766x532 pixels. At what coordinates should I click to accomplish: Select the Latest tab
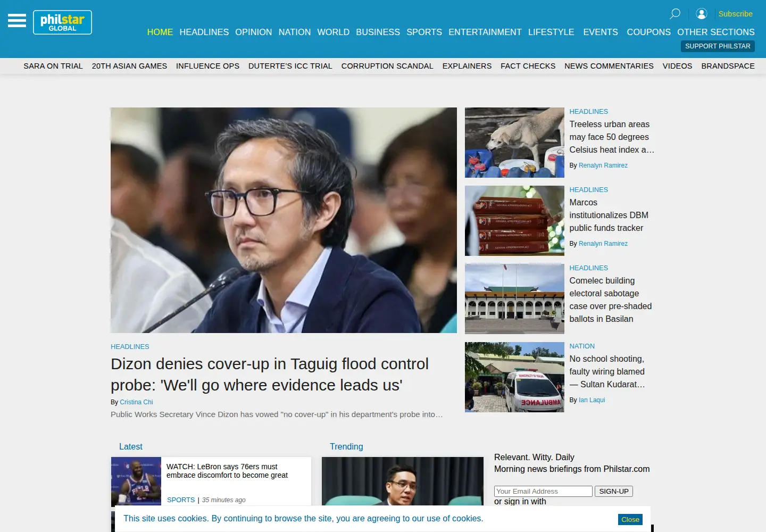(130, 447)
